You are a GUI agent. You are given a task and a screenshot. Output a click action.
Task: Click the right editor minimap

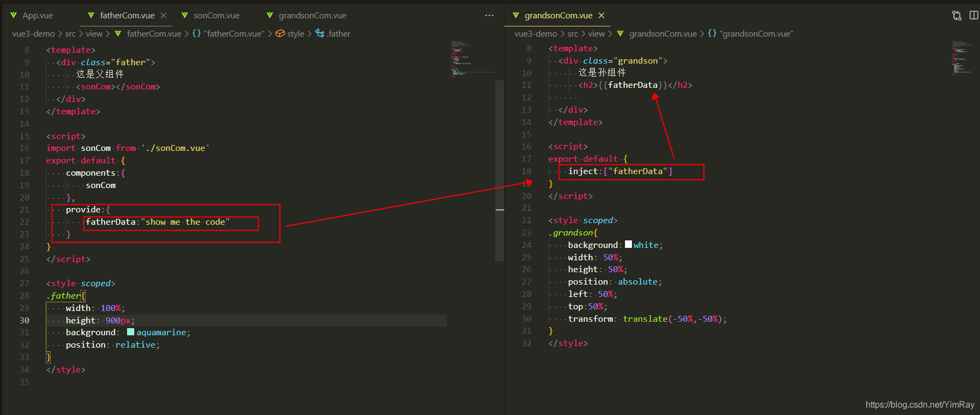coord(962,57)
